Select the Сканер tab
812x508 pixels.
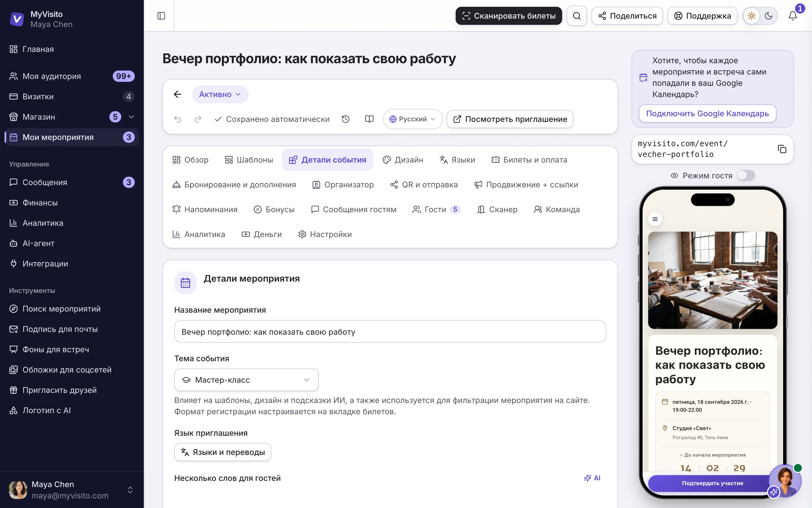pos(497,209)
